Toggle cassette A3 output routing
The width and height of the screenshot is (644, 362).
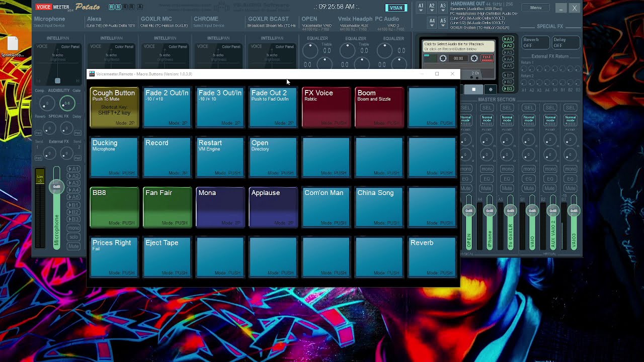click(508, 52)
